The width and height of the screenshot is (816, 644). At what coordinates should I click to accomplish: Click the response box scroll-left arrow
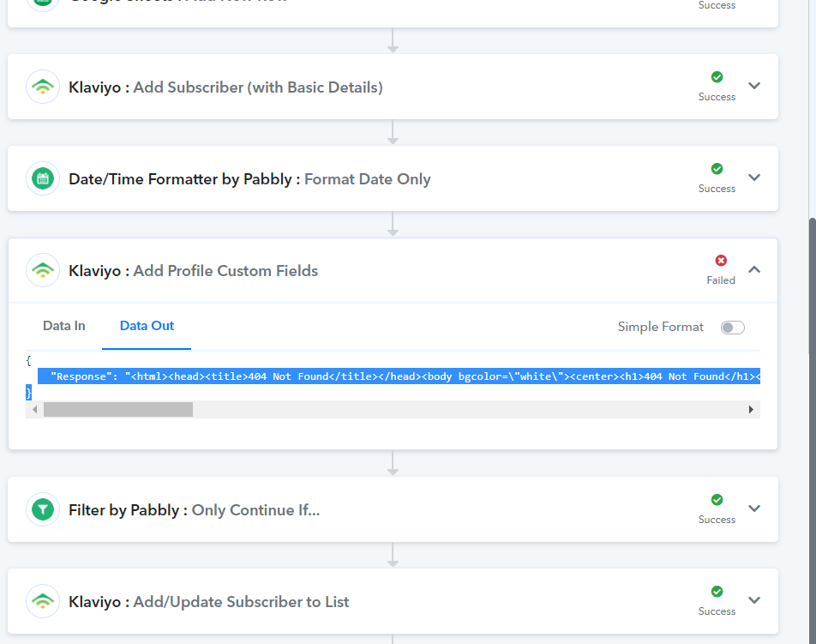pos(34,410)
